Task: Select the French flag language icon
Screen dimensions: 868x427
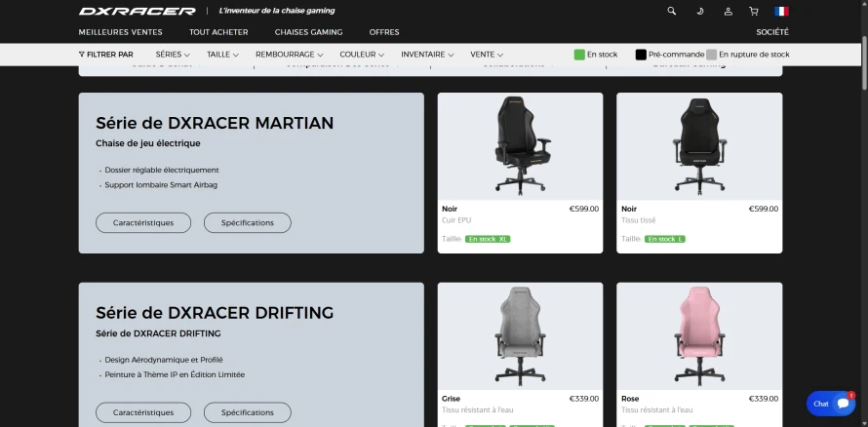Action: point(781,11)
